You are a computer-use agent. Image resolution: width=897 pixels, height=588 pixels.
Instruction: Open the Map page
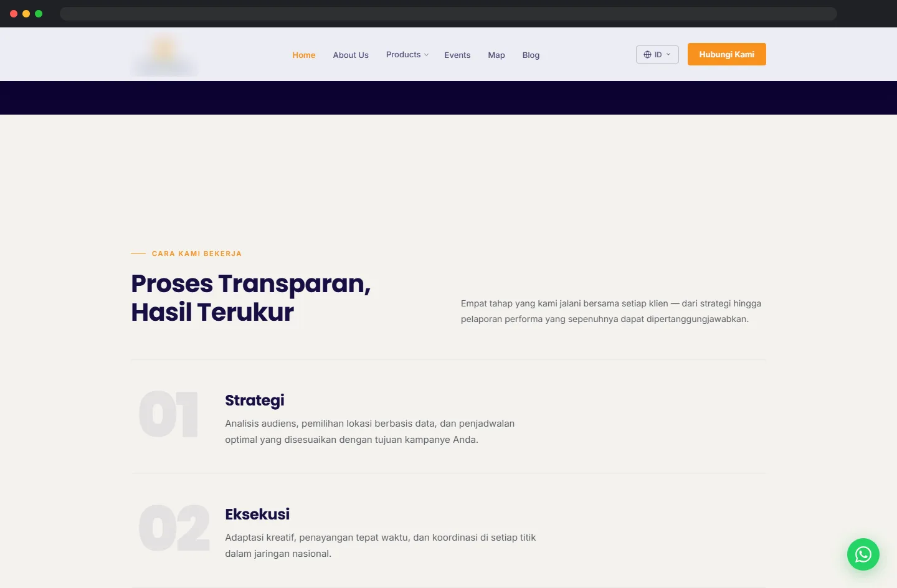(x=496, y=55)
